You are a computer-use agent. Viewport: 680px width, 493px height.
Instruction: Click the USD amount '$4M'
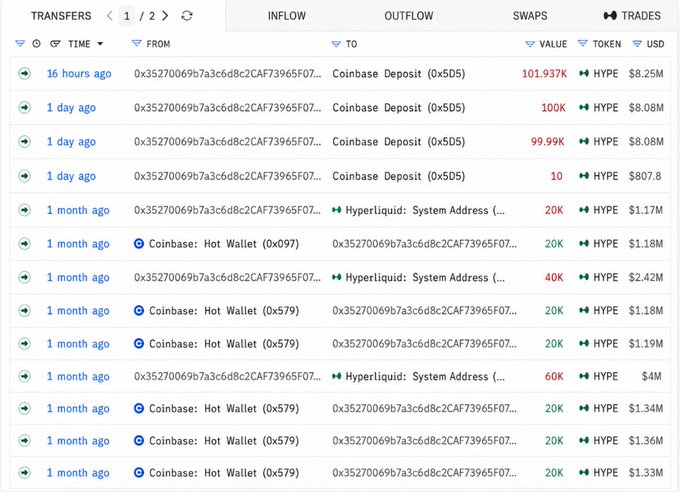point(651,376)
